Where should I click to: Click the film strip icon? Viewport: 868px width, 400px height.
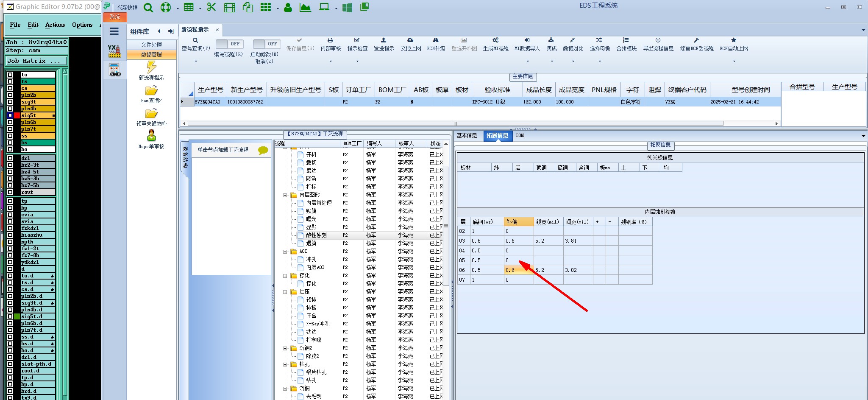(x=229, y=8)
